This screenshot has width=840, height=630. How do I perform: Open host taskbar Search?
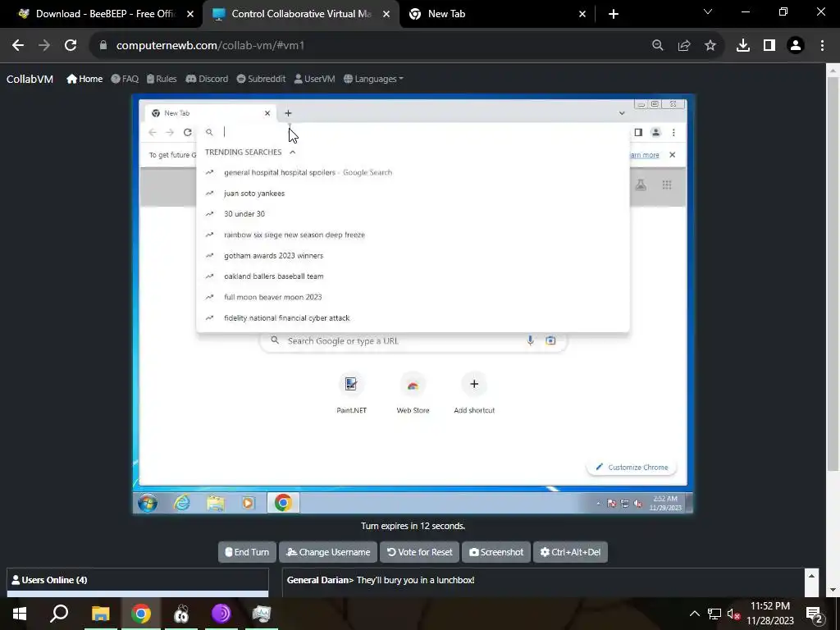pos(59,614)
